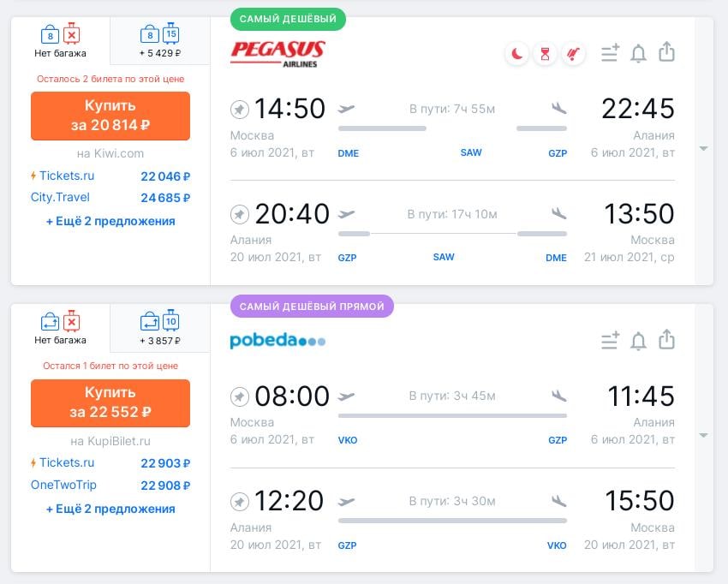This screenshot has width=728, height=584.
Task: Pin the 14:50 Moscow departure flight
Action: (x=240, y=110)
